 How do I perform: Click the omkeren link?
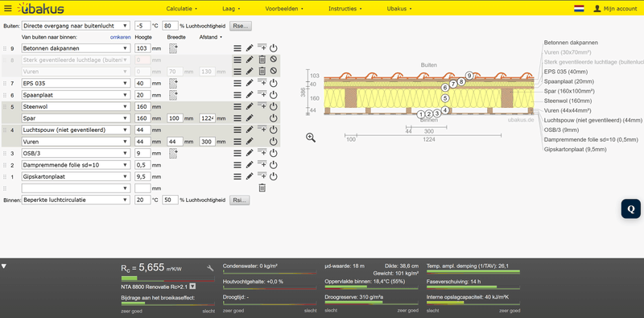pyautogui.click(x=120, y=37)
